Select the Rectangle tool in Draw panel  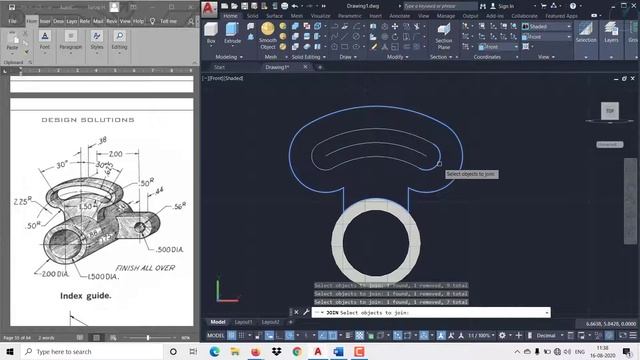pos(344,47)
